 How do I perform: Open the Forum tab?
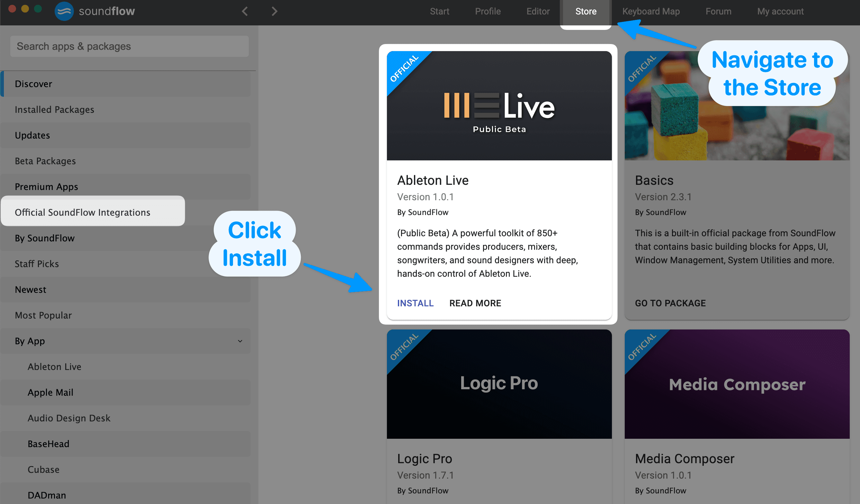pos(718,11)
